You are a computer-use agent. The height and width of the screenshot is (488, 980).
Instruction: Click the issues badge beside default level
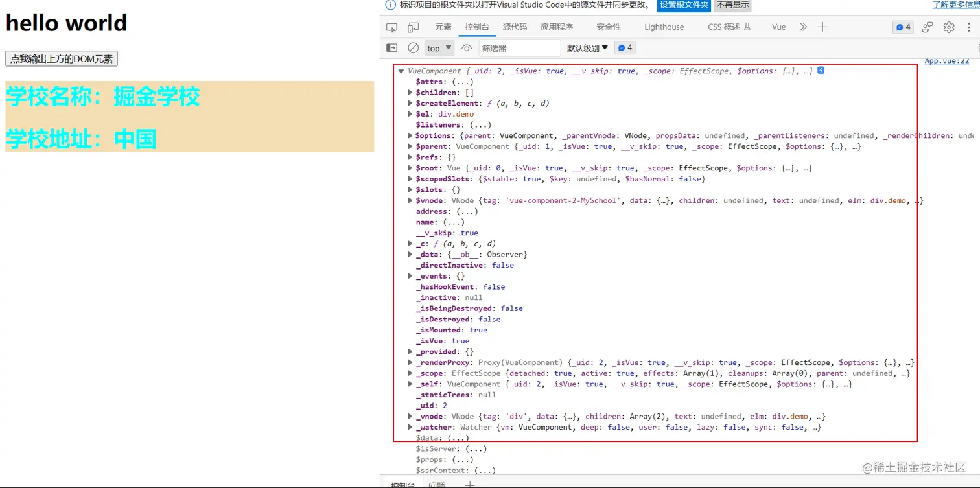pyautogui.click(x=625, y=48)
